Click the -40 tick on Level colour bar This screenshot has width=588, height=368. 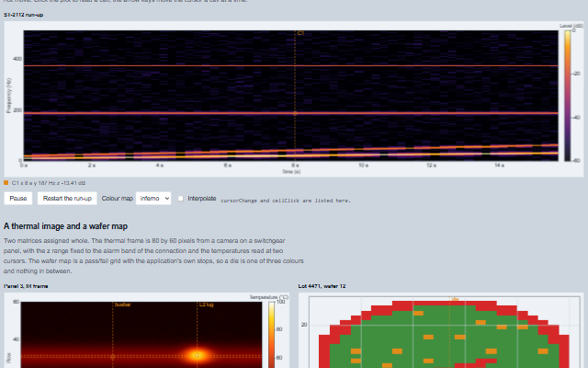click(576, 118)
